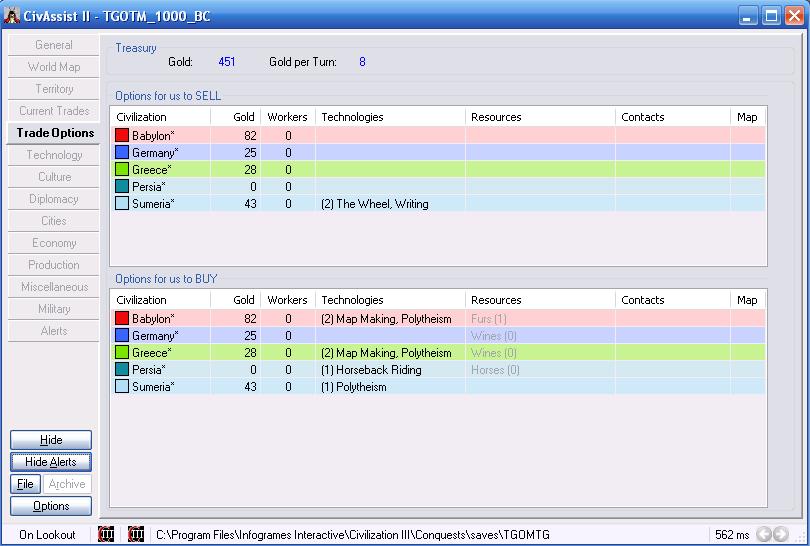Click the Hide Alerts button

point(51,462)
